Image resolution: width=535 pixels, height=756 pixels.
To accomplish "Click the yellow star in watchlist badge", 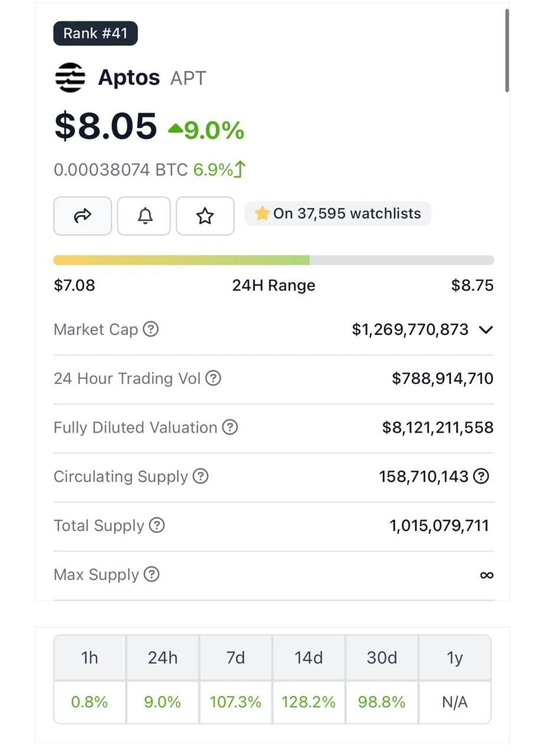I will pos(262,213).
